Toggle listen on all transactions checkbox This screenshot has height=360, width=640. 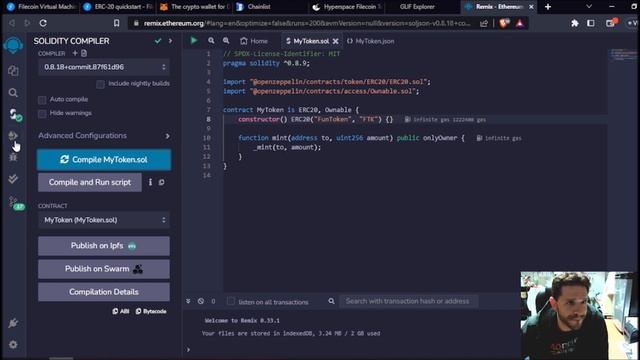point(231,301)
